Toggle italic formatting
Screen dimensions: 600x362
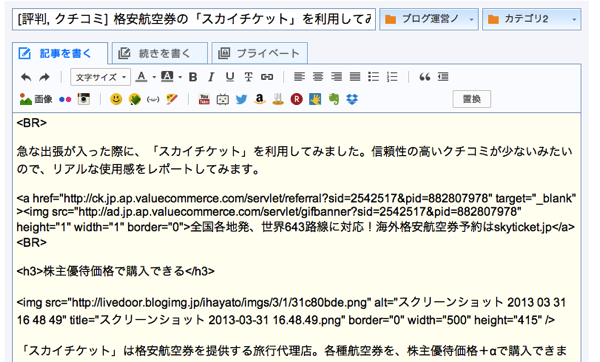[x=211, y=77]
